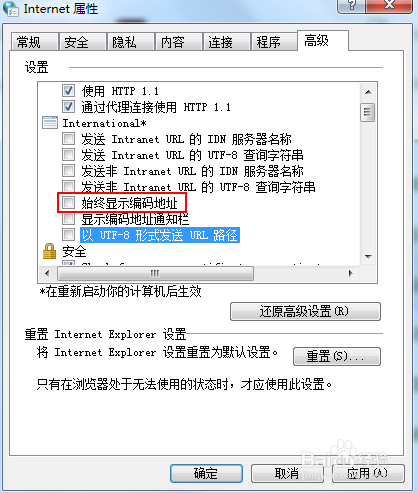Click the vertical scrollbar thumb in settings list
This screenshot has height=493, width=418.
click(x=368, y=112)
